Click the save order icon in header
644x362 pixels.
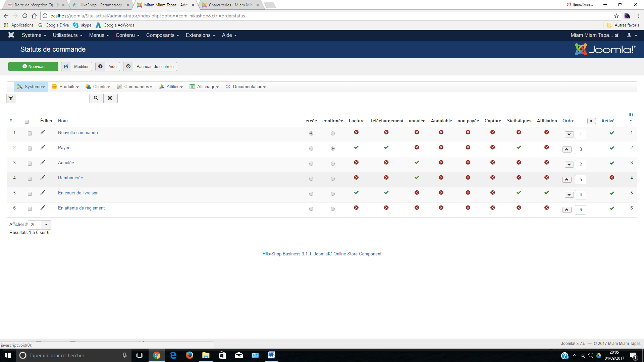point(591,121)
